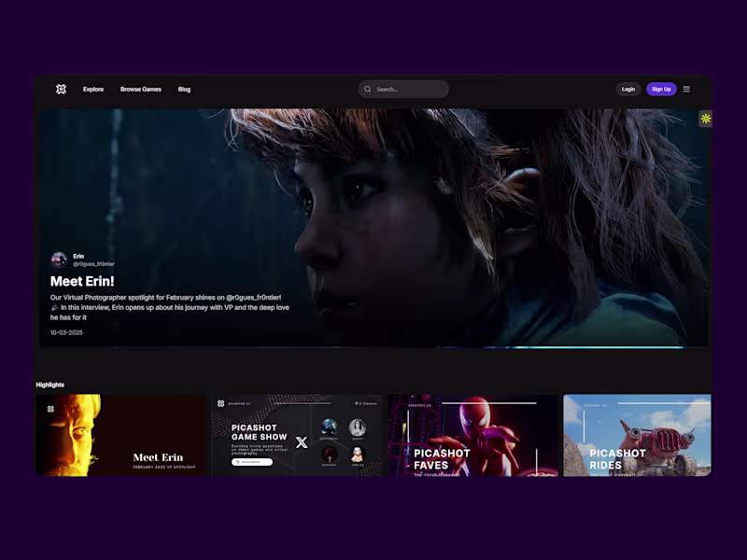
Task: Open the Meet Erin! headline
Action: tap(82, 281)
